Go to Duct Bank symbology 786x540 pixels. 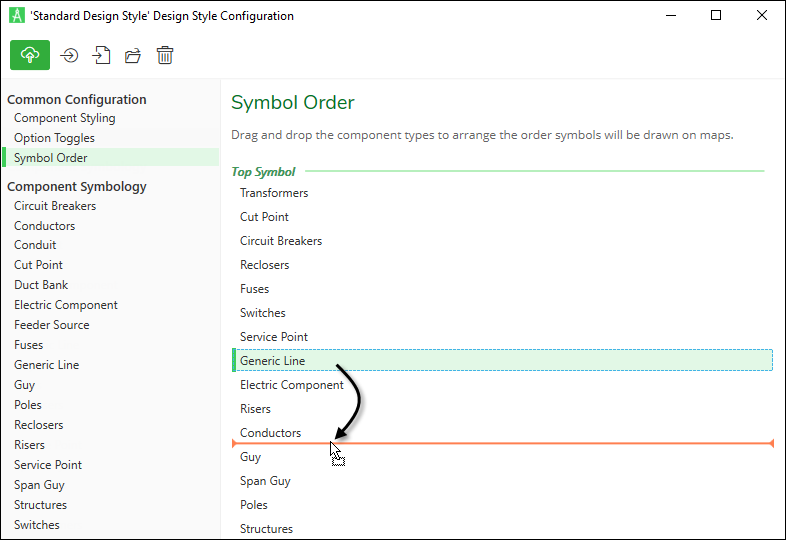pos(41,285)
